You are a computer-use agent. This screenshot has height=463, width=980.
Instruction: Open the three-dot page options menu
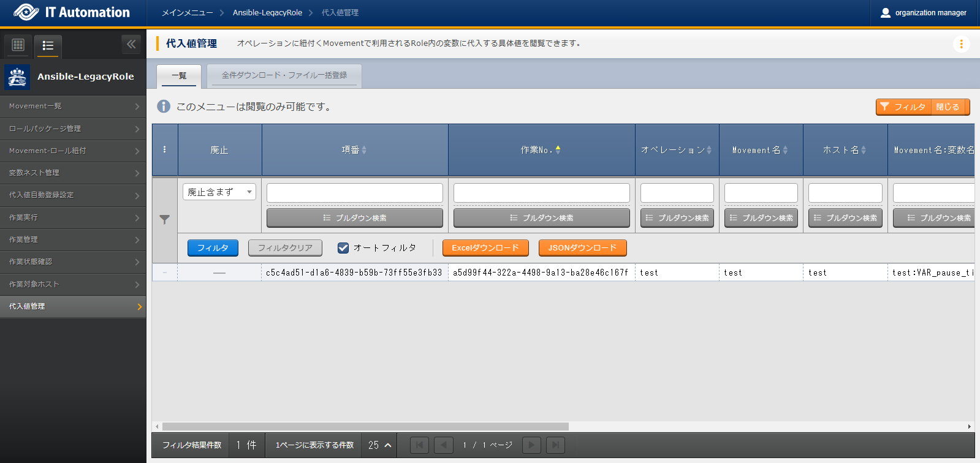click(961, 44)
